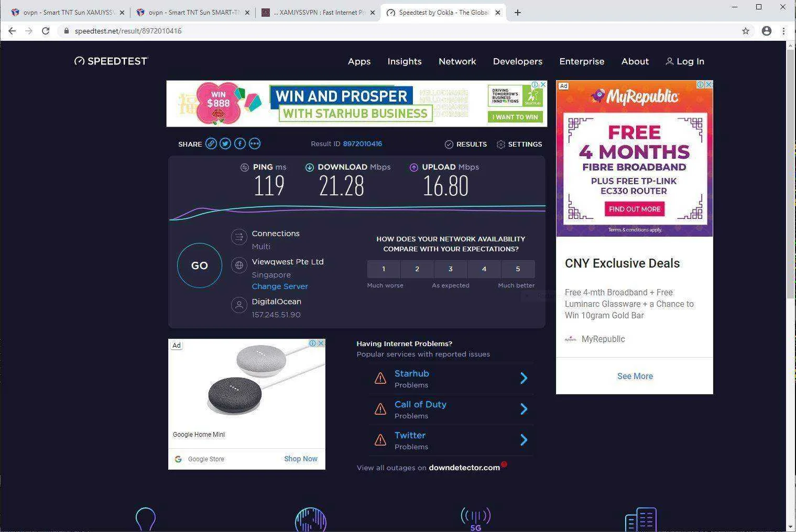Click the address bar URL field

click(398, 31)
